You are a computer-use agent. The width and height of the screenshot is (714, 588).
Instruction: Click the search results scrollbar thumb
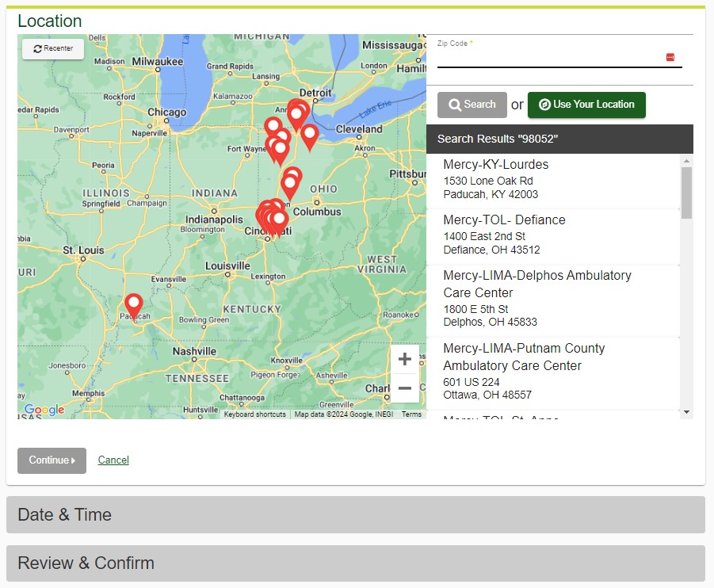click(687, 193)
